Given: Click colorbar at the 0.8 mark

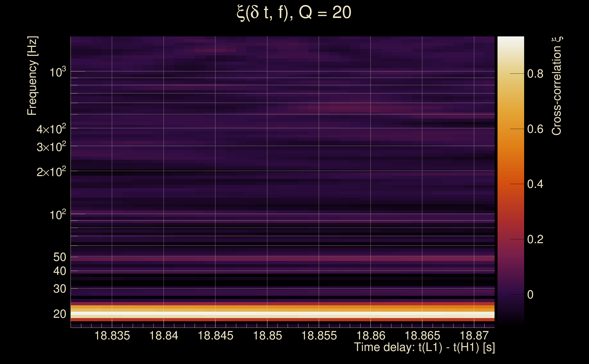Looking at the screenshot, I should point(510,74).
